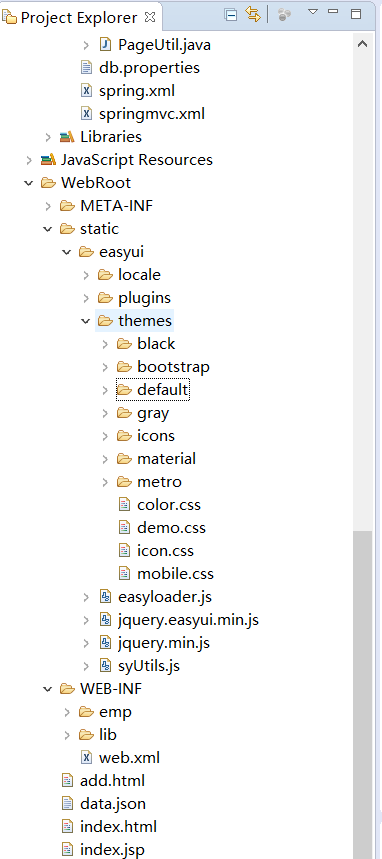382x859 pixels.
Task: Select web.xml under WEB-INF
Action: point(129,758)
